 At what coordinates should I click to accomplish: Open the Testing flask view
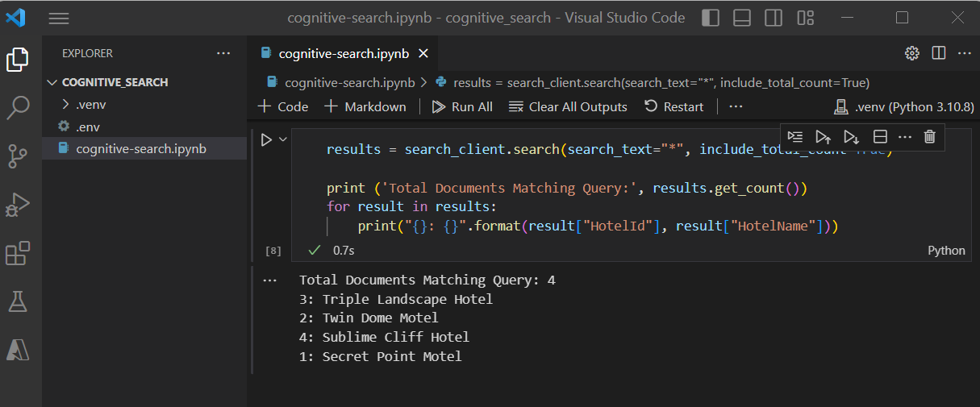click(18, 301)
